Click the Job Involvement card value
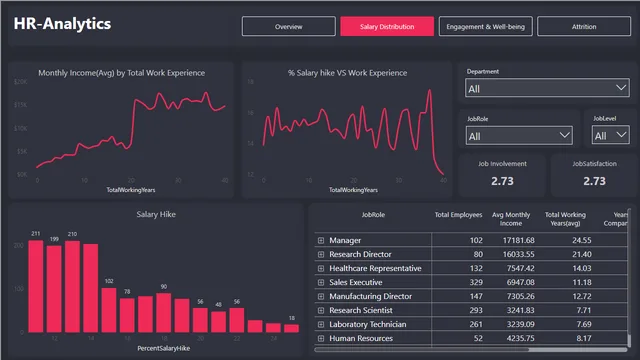Image resolution: width=640 pixels, height=360 pixels. 502,181
